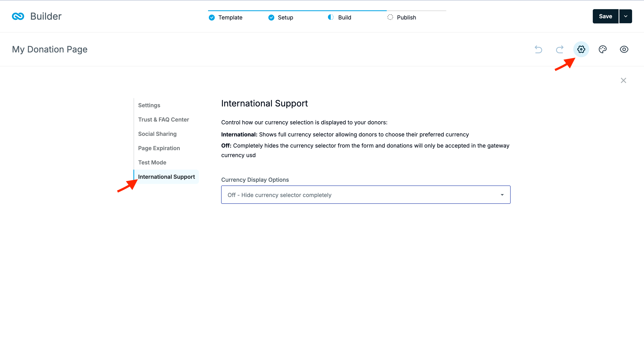Screen dimensions: 644x344
Task: Save the donation page
Action: [x=605, y=16]
